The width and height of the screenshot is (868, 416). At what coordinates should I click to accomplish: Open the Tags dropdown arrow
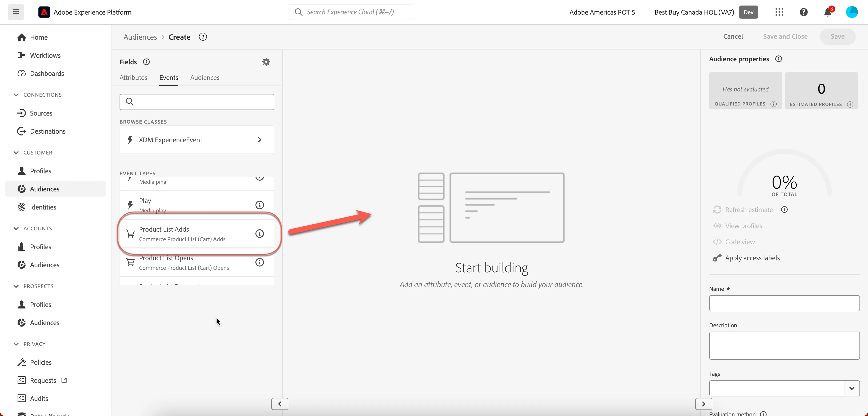851,388
